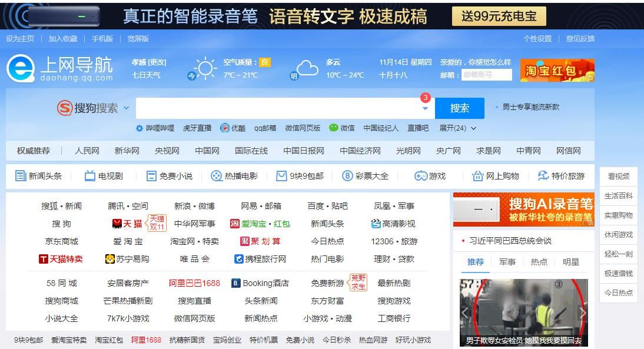The width and height of the screenshot is (644, 349).
Task: Click the 搜索 search button
Action: (460, 108)
